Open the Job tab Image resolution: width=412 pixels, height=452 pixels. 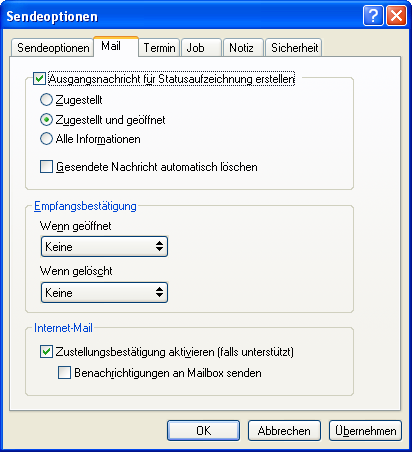coord(201,48)
